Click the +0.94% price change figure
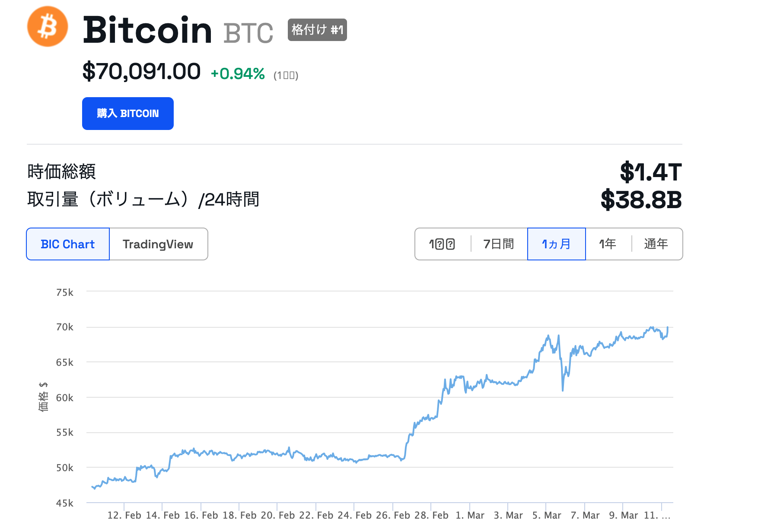 [238, 74]
